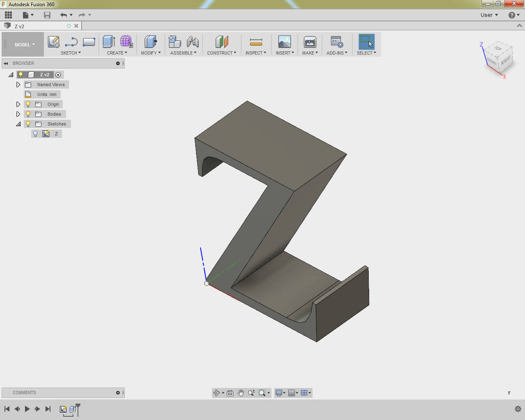Select the Press Pull Modify icon

[x=151, y=42]
